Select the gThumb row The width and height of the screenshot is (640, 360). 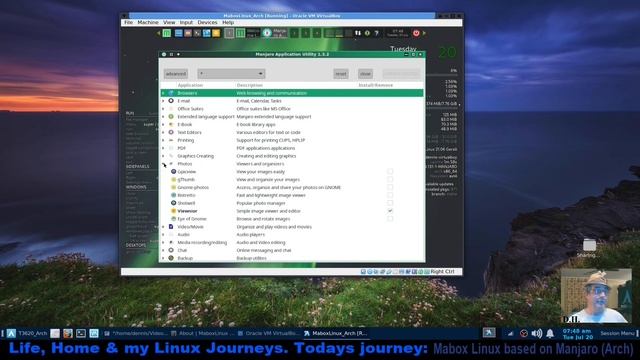pos(292,180)
